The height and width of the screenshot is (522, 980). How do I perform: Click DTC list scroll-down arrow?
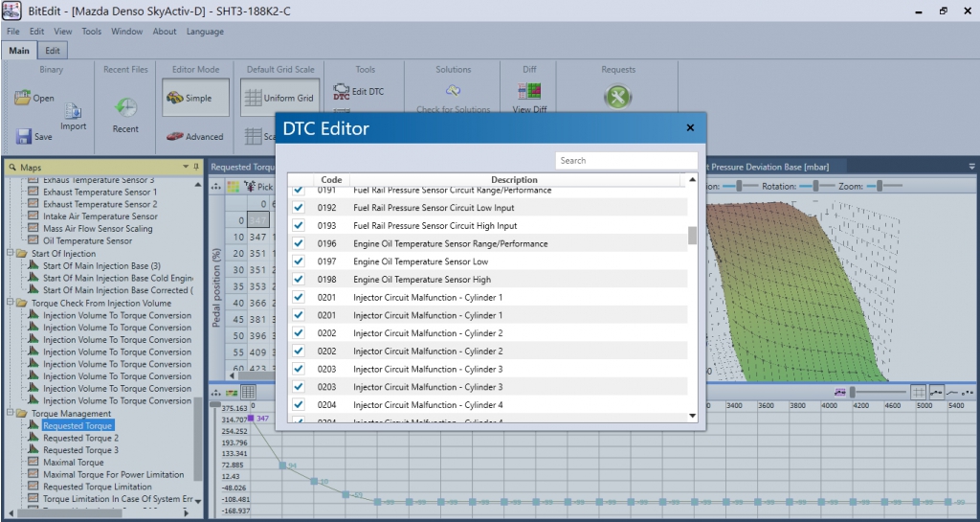click(x=692, y=416)
